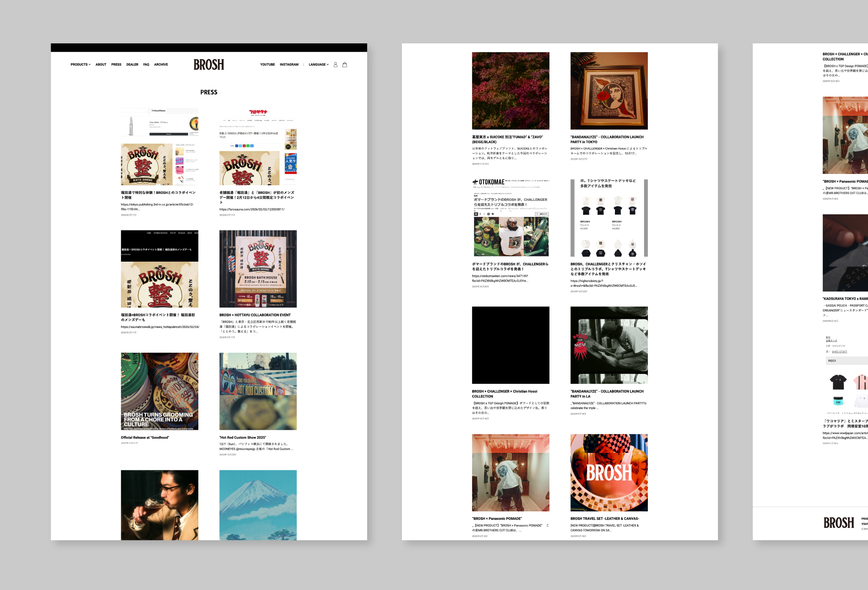Click the BROSH footer logo
Viewport: 868px width, 590px height.
[838, 523]
